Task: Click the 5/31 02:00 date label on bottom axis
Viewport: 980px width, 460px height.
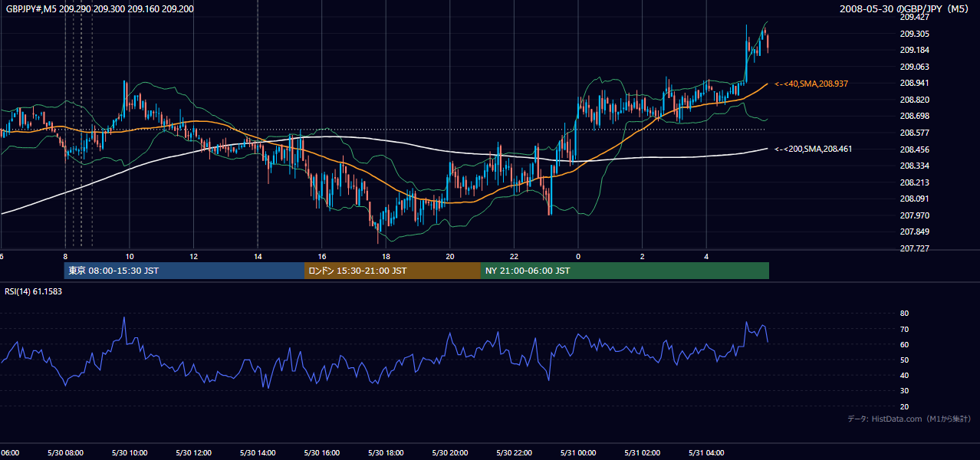Action: 643,453
